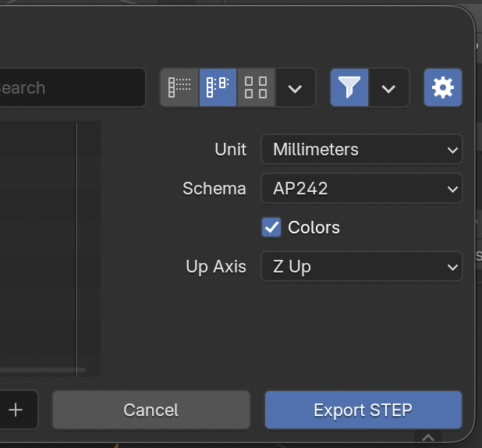
Task: Switch to thumbnail display mode
Action: tap(256, 87)
